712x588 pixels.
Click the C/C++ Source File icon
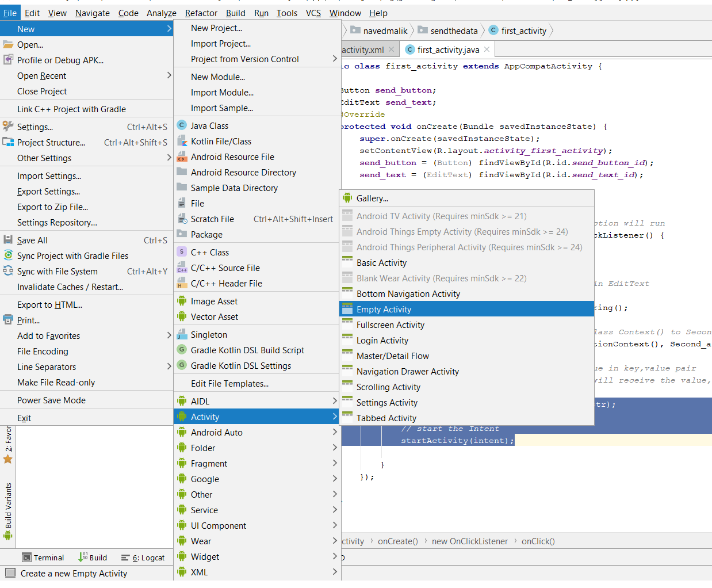[182, 268]
